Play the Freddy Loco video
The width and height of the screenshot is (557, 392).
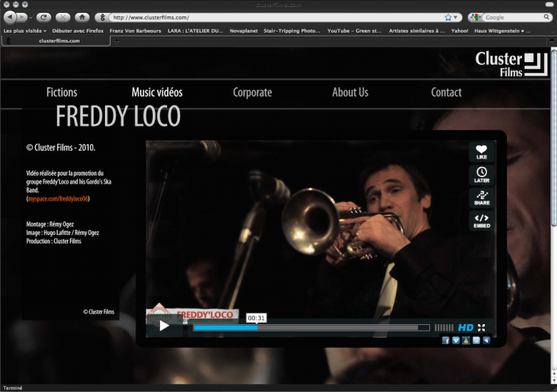tap(164, 326)
